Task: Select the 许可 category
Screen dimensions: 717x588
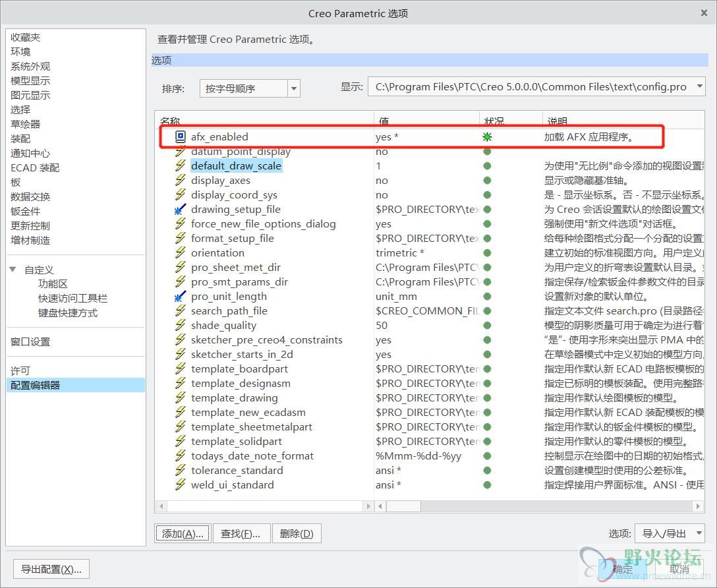Action: [x=20, y=370]
